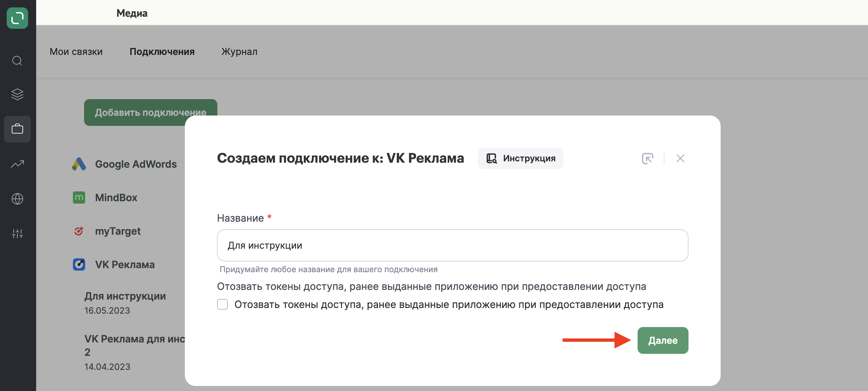Click the revoke tokens checkbox label text
The height and width of the screenshot is (391, 868).
449,304
